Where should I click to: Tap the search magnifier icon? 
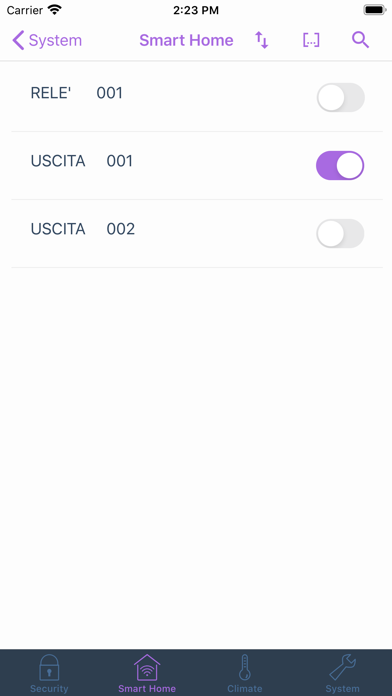click(360, 40)
